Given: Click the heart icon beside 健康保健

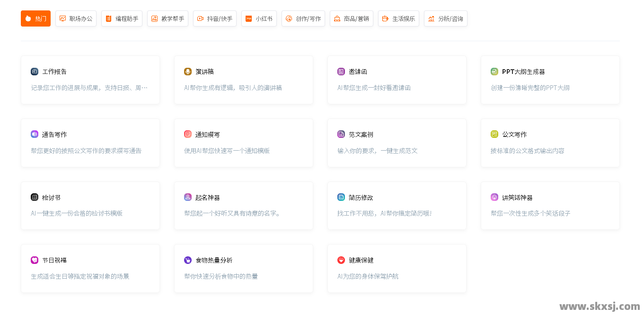Looking at the screenshot, I should point(341,260).
